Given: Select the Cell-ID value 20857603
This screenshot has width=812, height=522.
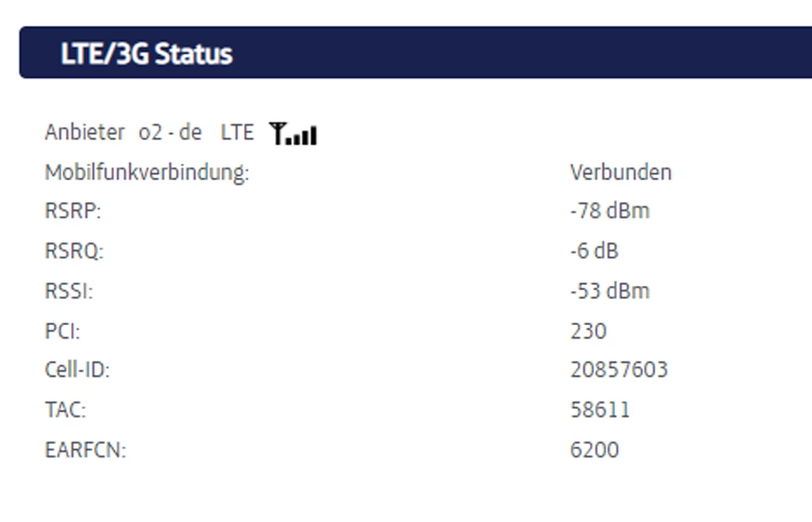Looking at the screenshot, I should tap(618, 370).
